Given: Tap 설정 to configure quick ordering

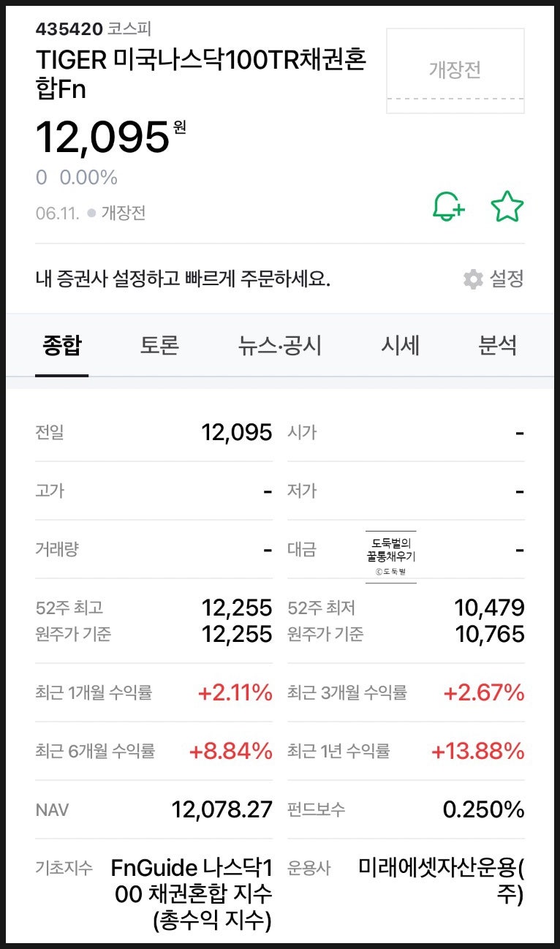Looking at the screenshot, I should (x=504, y=279).
